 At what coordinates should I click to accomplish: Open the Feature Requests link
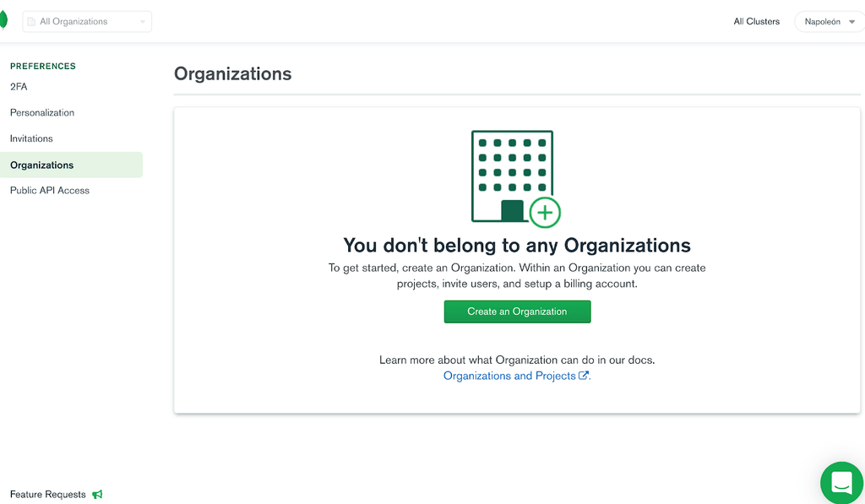click(47, 494)
